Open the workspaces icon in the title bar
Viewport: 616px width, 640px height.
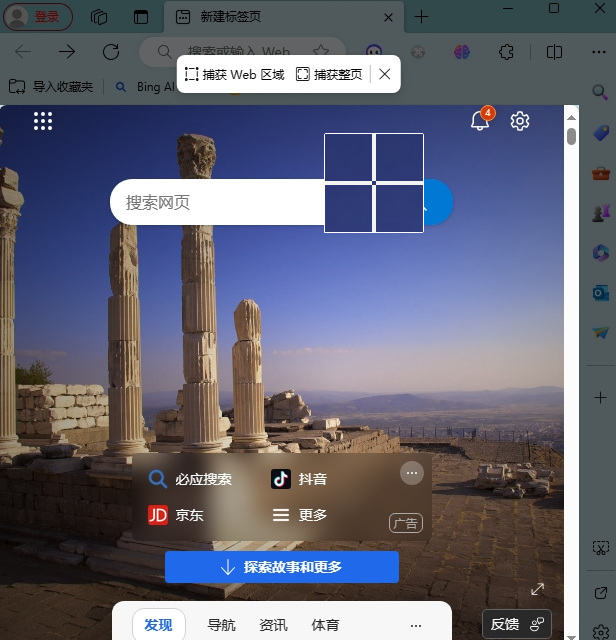99,17
